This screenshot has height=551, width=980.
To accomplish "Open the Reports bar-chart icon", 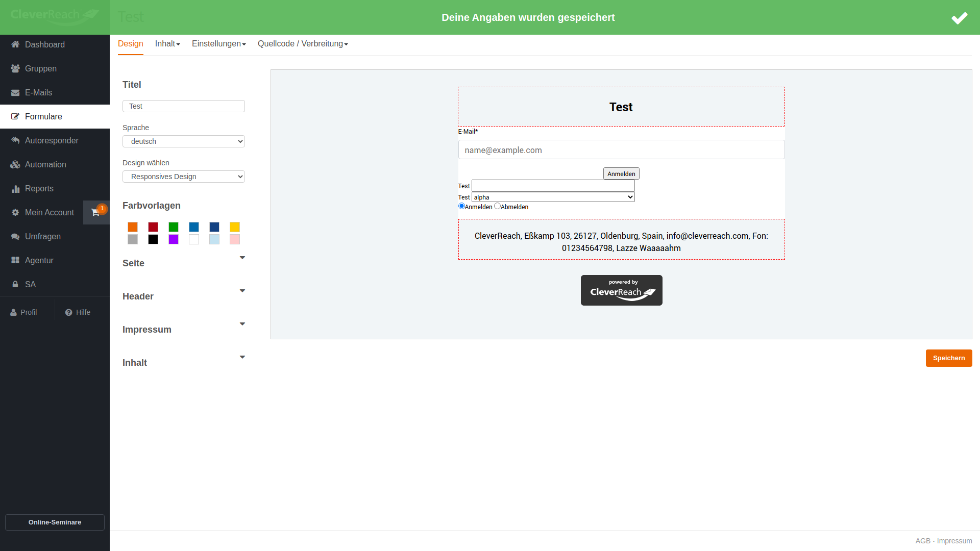I will pos(15,188).
